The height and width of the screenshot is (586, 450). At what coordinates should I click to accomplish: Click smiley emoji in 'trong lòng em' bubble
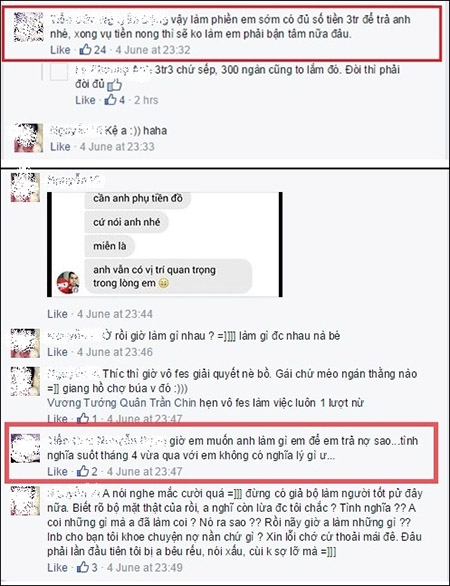[x=163, y=283]
